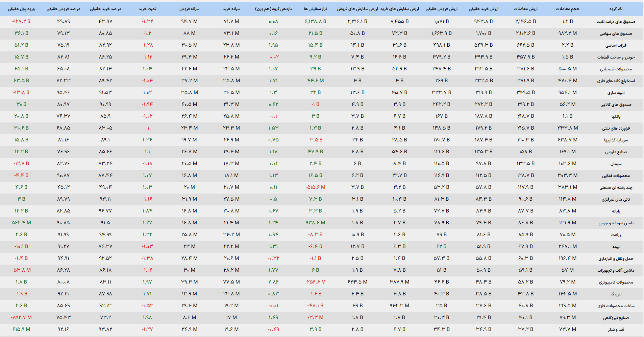Image resolution: width=644 pixels, height=337 pixels.
Task: Click the نام گروه column header
Action: click(616, 9)
